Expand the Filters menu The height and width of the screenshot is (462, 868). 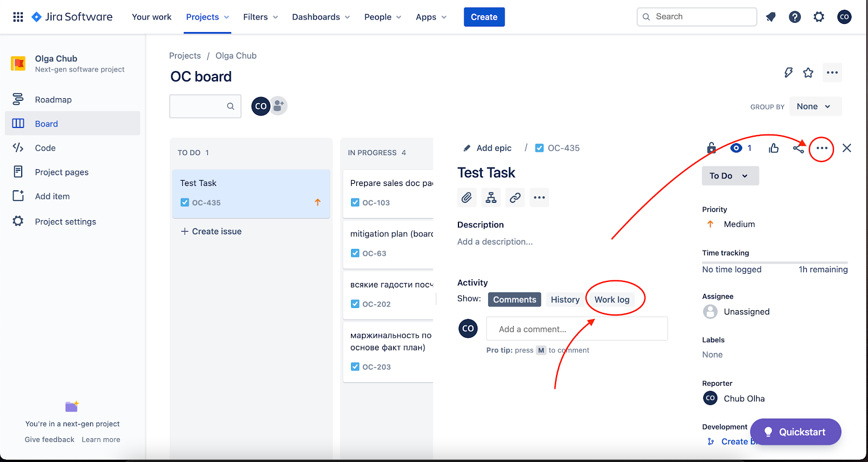click(x=260, y=17)
